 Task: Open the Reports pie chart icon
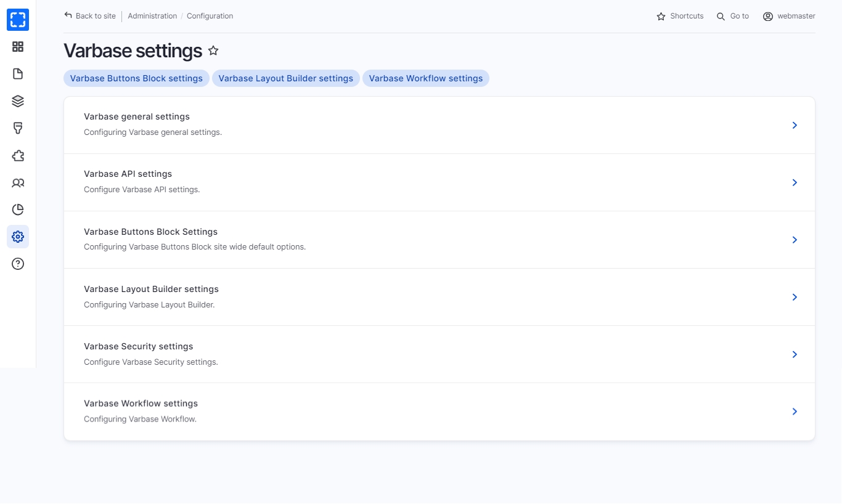click(18, 210)
